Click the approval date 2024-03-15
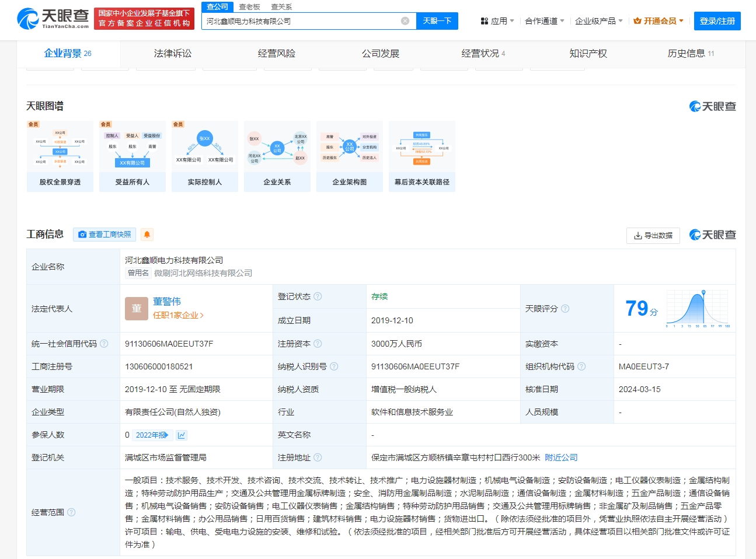The height and width of the screenshot is (559, 756). [640, 389]
